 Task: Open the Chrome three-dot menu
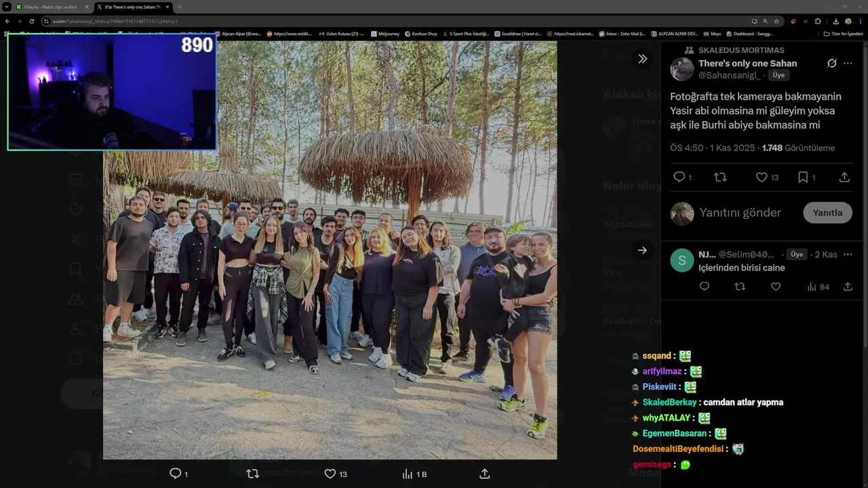point(861,21)
